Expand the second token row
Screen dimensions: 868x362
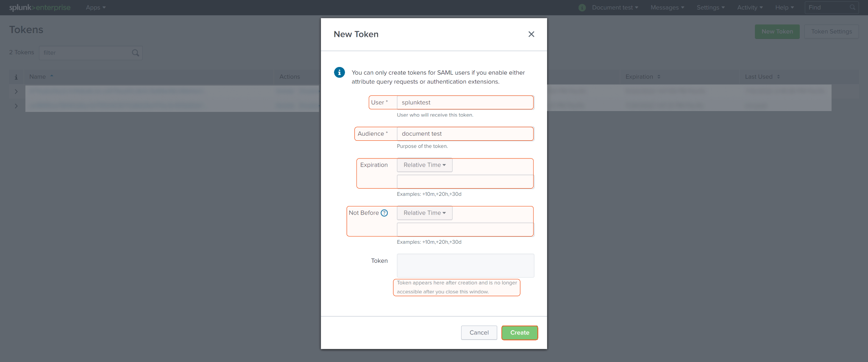click(16, 106)
